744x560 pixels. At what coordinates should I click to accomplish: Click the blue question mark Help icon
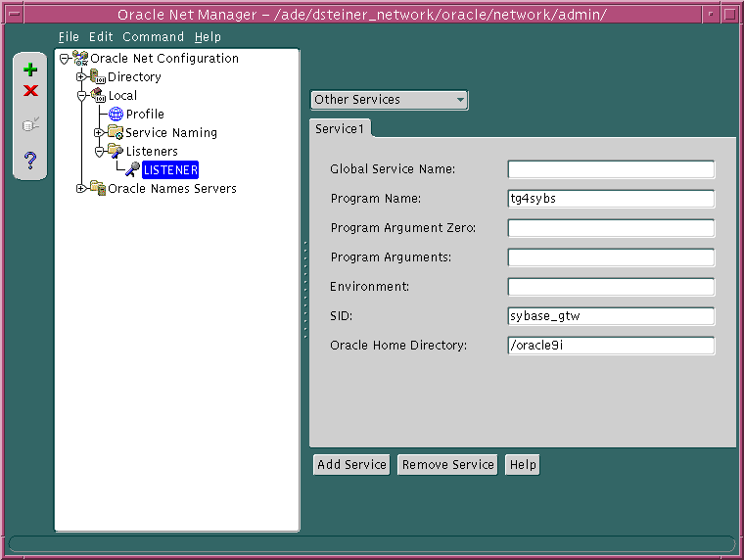click(x=30, y=161)
